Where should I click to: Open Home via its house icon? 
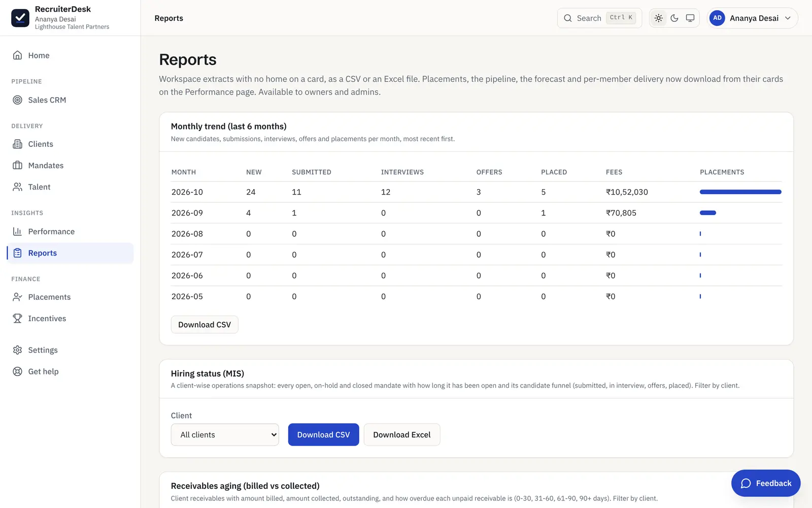(x=17, y=55)
